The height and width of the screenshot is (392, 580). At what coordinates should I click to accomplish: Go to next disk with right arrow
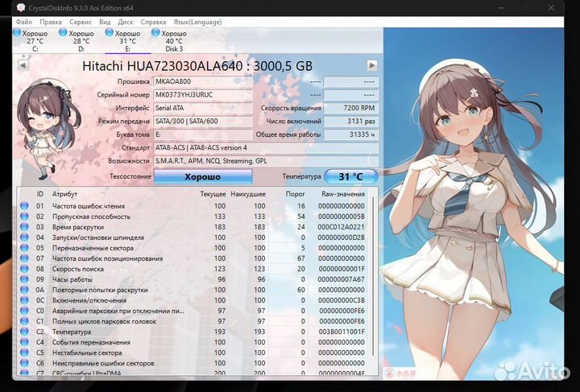(x=372, y=65)
